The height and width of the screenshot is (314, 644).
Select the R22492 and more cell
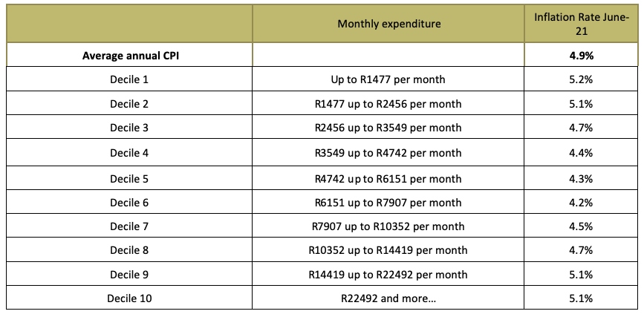coord(388,298)
